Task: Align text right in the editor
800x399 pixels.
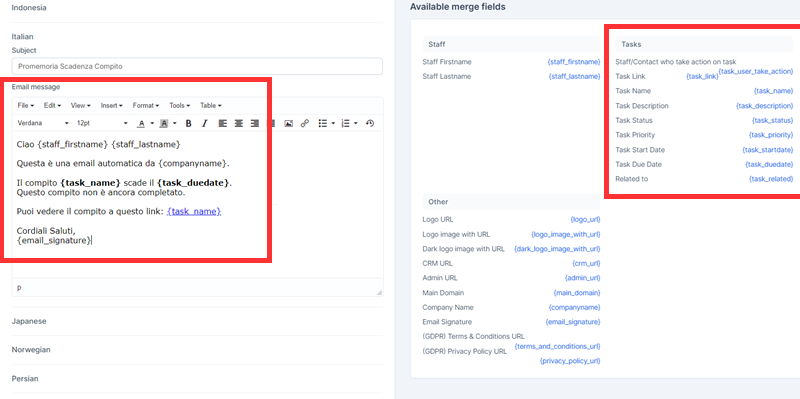Action: click(255, 123)
